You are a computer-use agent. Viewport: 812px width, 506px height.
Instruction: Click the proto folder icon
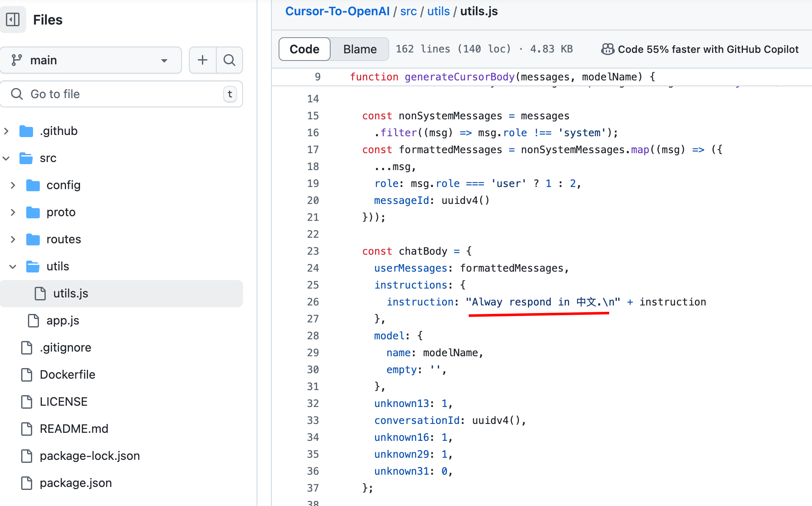click(33, 212)
